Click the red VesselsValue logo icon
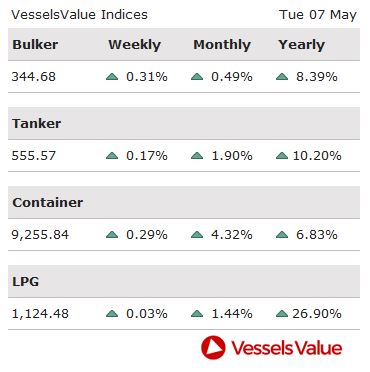This screenshot has width=370, height=372. point(213,348)
